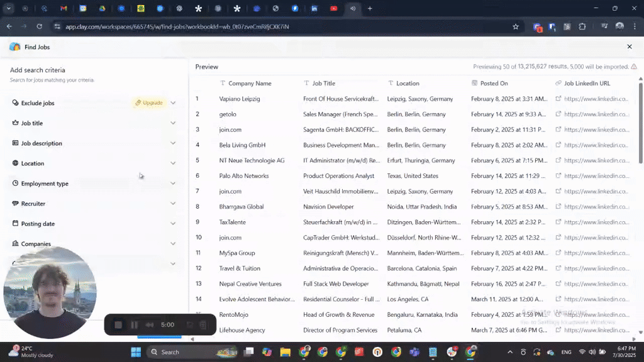Open File Explorer from the taskbar
Image resolution: width=644 pixels, height=362 pixels.
(x=285, y=352)
